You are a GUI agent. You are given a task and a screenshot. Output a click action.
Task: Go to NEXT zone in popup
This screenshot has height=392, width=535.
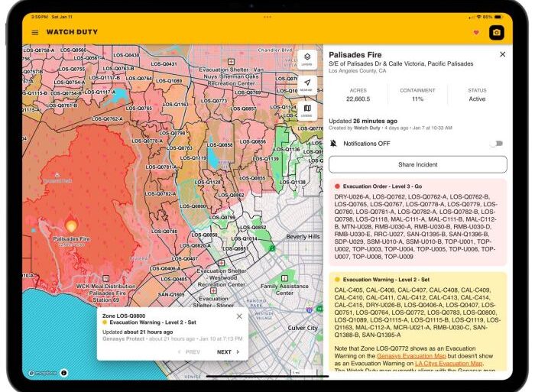point(228,352)
